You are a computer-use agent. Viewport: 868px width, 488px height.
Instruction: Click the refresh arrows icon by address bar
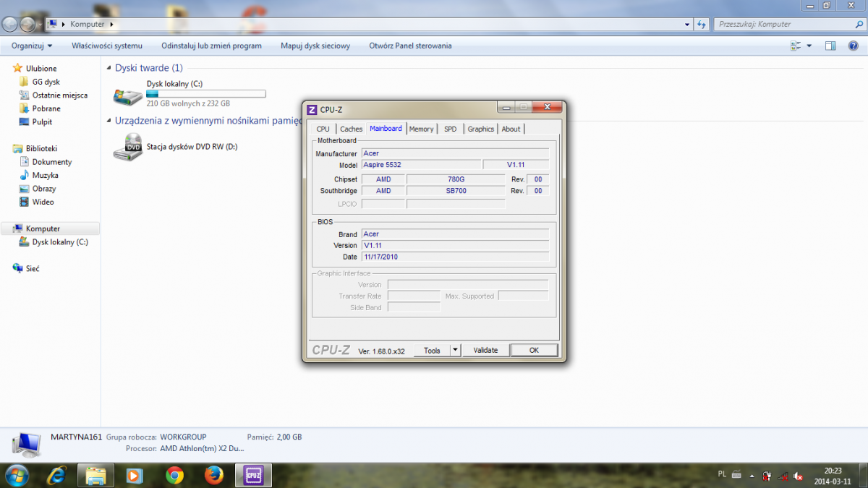click(701, 24)
